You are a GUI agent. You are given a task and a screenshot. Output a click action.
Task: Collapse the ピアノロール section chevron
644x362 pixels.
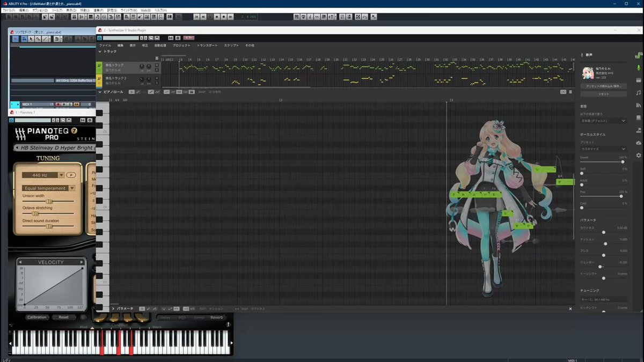100,92
